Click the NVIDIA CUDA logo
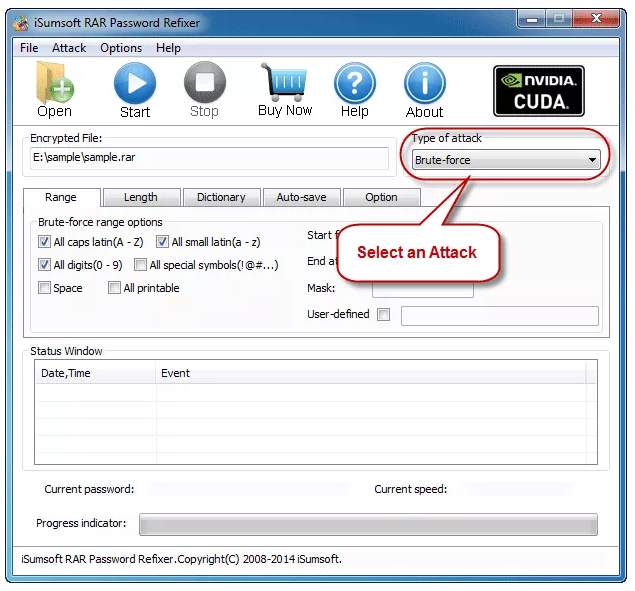The image size is (635, 591). click(539, 91)
